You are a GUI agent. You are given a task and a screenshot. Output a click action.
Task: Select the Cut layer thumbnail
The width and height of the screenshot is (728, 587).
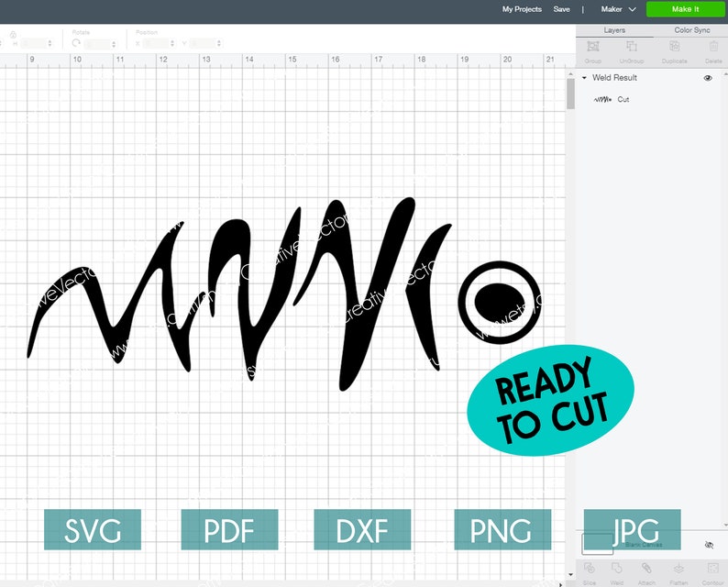602,99
